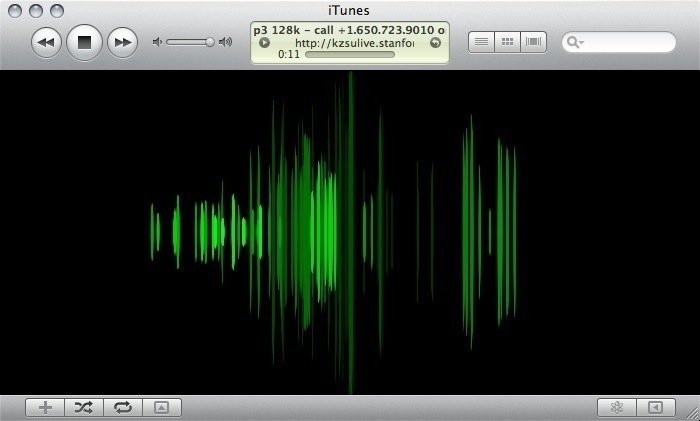Close the iTunes window
Screen dimensions: 700x421
15,11
